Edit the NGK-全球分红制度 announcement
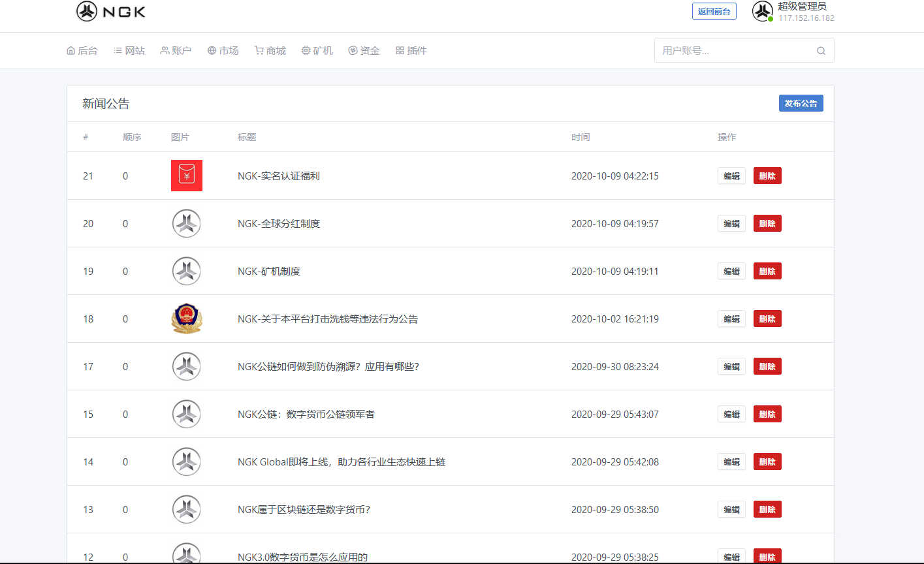924x564 pixels. coord(731,223)
